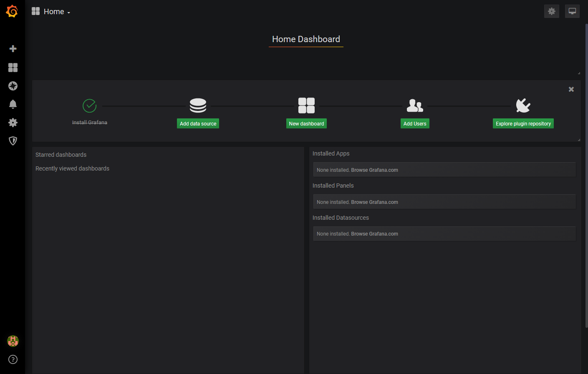Viewport: 588px width, 374px height.
Task: Click the users icon above Add Users
Action: pyautogui.click(x=415, y=105)
